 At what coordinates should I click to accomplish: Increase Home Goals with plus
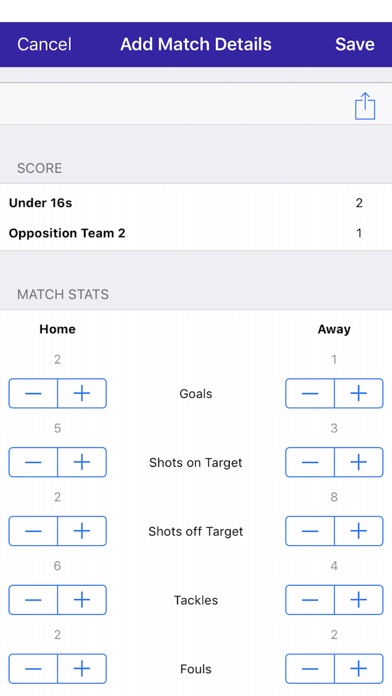[82, 393]
